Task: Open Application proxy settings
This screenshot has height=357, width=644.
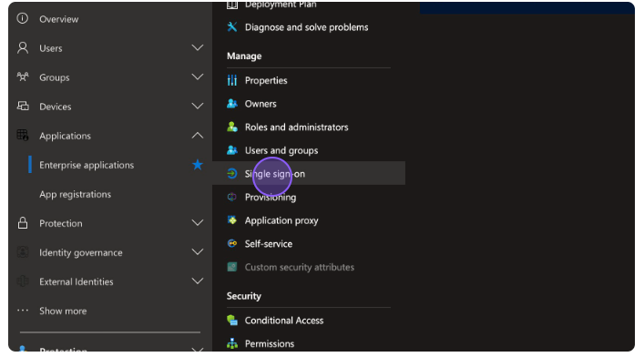Action: 281,220
